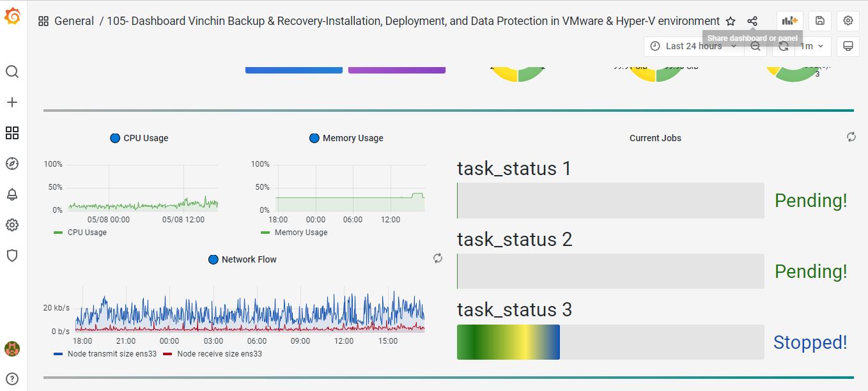This screenshot has height=391, width=868.
Task: Open the Dashboards grid icon
Action: [x=12, y=133]
